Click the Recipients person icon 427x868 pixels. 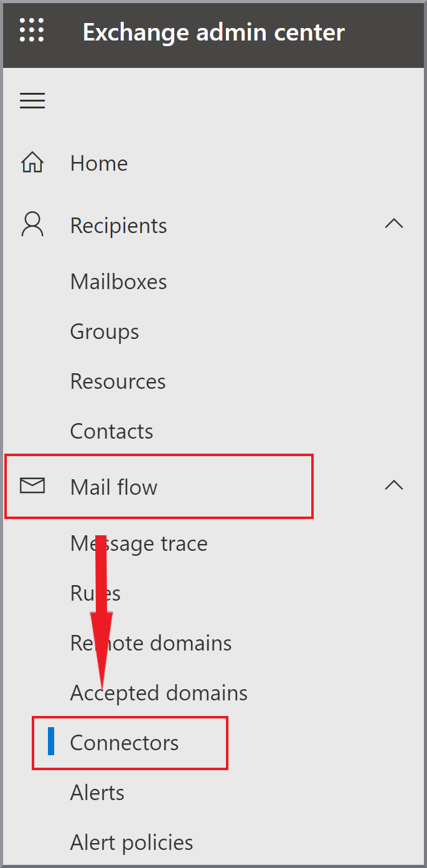(32, 225)
